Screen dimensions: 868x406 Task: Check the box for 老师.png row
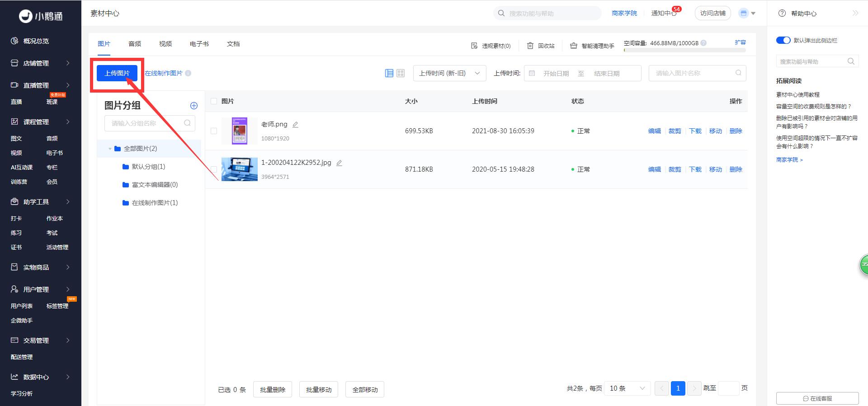(214, 131)
